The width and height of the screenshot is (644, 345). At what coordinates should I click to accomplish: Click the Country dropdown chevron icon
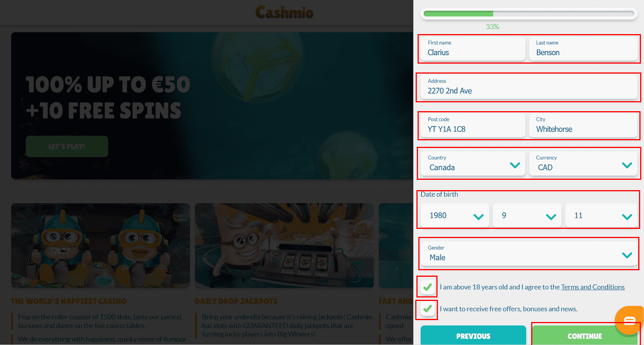(515, 165)
